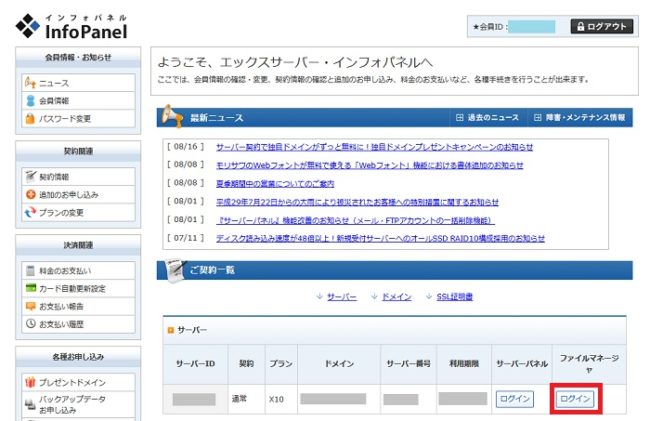Viewport: 650px width, 421px height.
Task: Select プランの変更 in the sidebar
Action: (78, 212)
